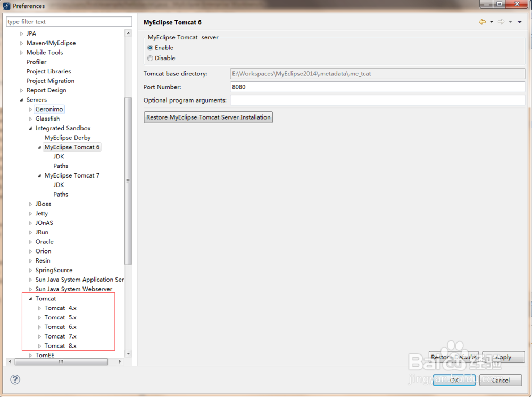
Task: Expand the JPA tree node
Action: [21, 33]
